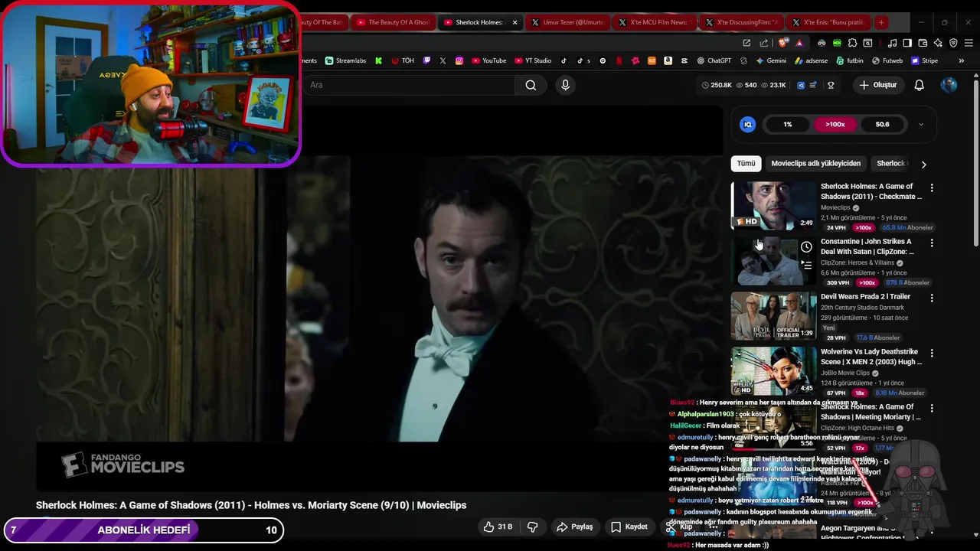The width and height of the screenshot is (980, 551).
Task: Open the browser Extensions puzzle icon
Action: pyautogui.click(x=852, y=43)
